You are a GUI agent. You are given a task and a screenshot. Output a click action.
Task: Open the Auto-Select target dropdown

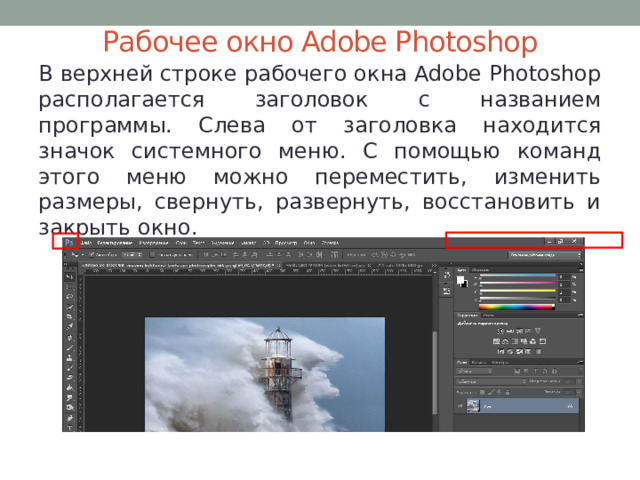click(132, 255)
